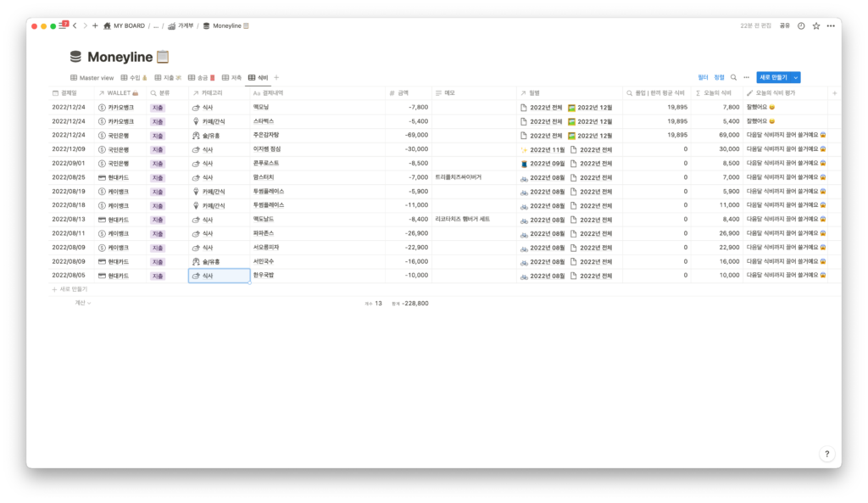Expand the breadcrumb ellipsis
This screenshot has width=868, height=503.
point(156,26)
